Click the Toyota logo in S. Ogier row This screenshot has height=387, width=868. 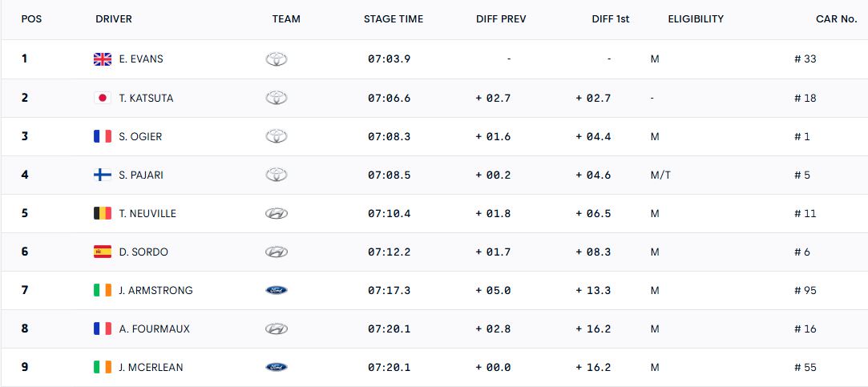[277, 136]
